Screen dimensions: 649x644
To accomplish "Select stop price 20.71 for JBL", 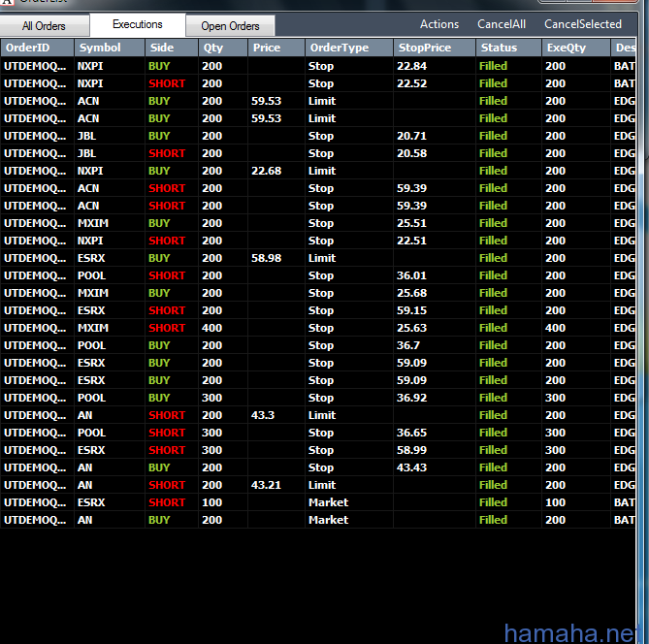I will click(435, 136).
